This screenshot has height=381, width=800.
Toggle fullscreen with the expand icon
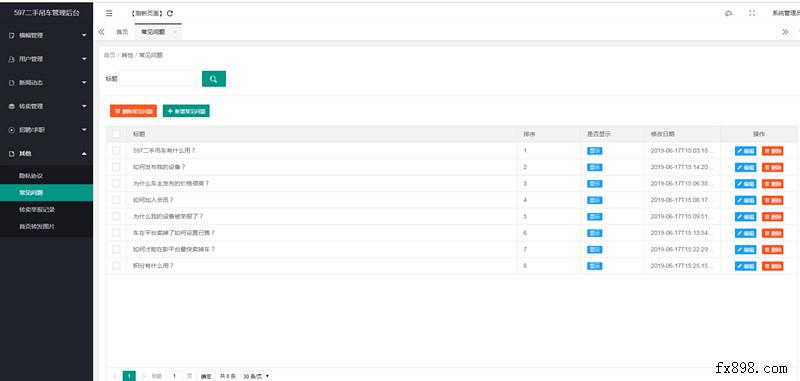click(752, 13)
